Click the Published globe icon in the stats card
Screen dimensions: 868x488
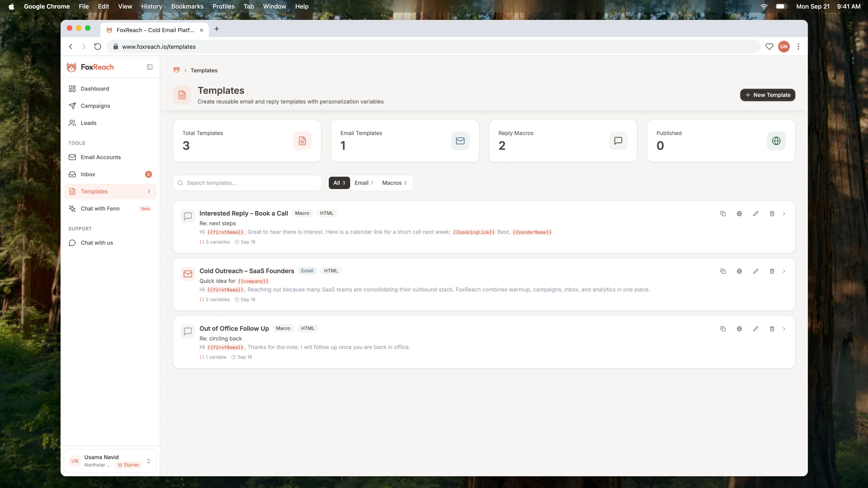[776, 141]
